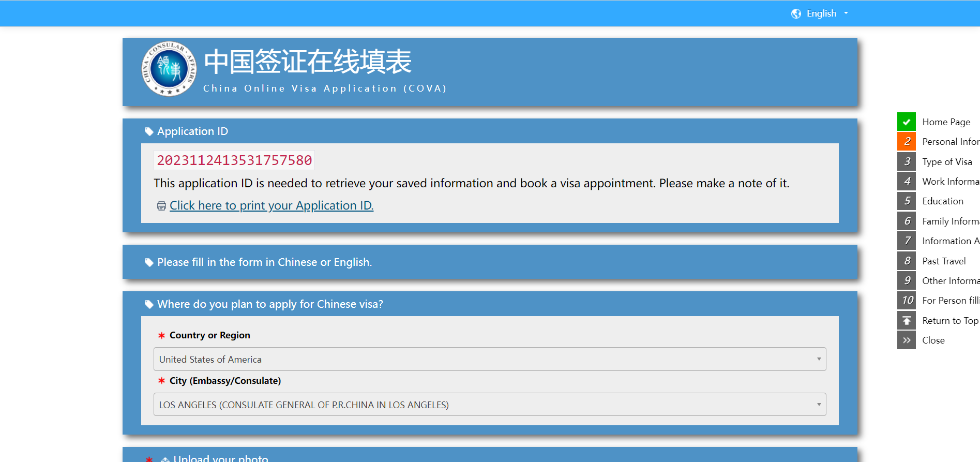Click the application ID number text
Screen dimensions: 980x462
click(x=234, y=160)
